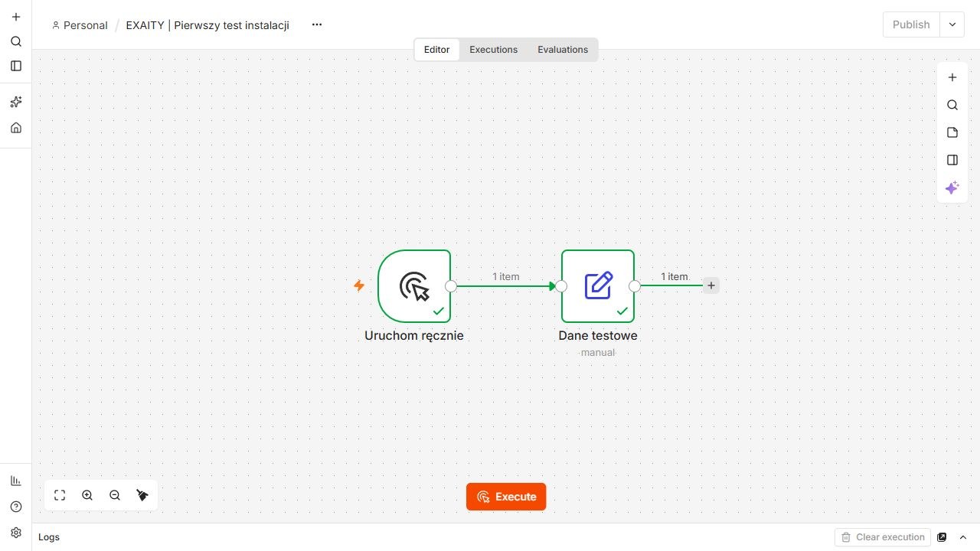Add sticky note icon on right panel

coord(952,132)
